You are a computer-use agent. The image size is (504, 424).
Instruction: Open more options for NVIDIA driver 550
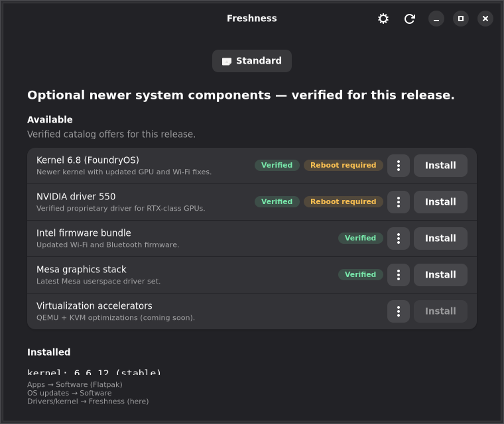pos(399,202)
